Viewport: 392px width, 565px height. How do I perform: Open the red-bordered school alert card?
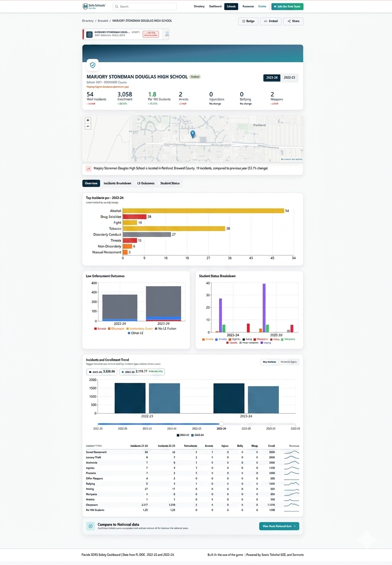126,34
